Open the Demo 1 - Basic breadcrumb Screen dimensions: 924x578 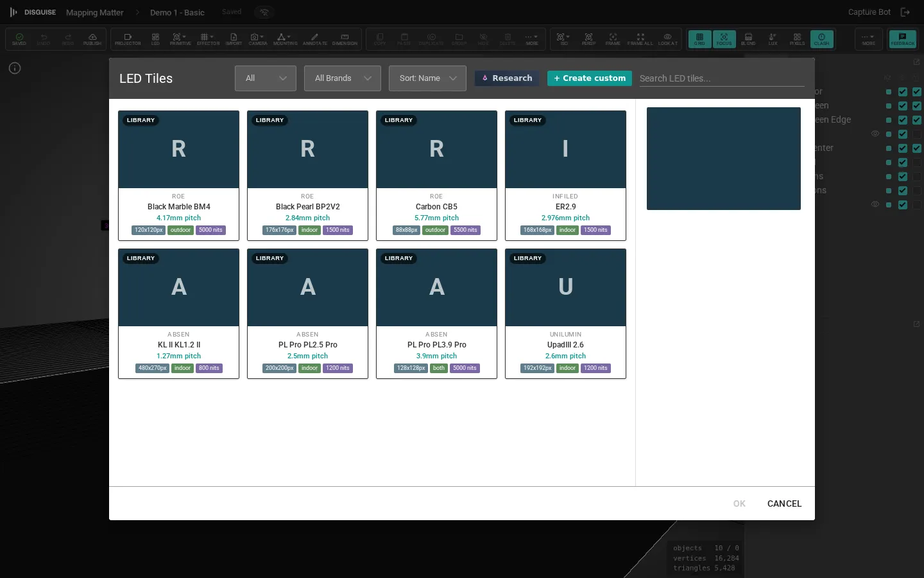click(x=177, y=12)
